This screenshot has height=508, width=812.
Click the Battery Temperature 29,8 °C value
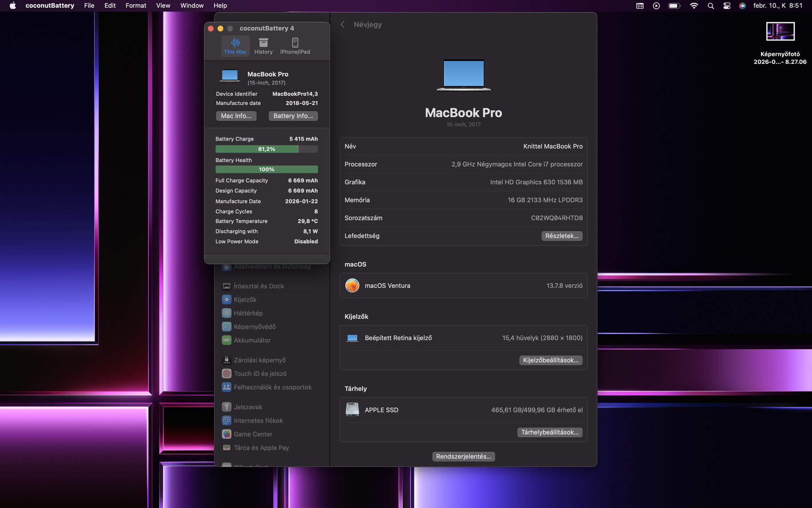[308, 221]
